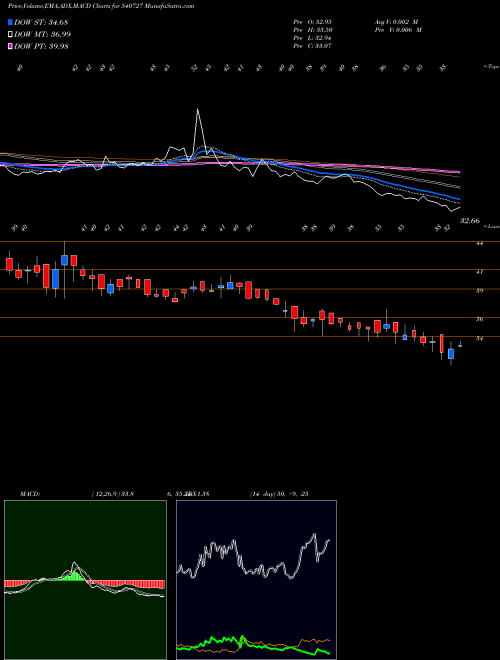The width and height of the screenshot is (500, 660).
Task: Click the 'Pre O: 32.93' value
Action: coord(313,22)
